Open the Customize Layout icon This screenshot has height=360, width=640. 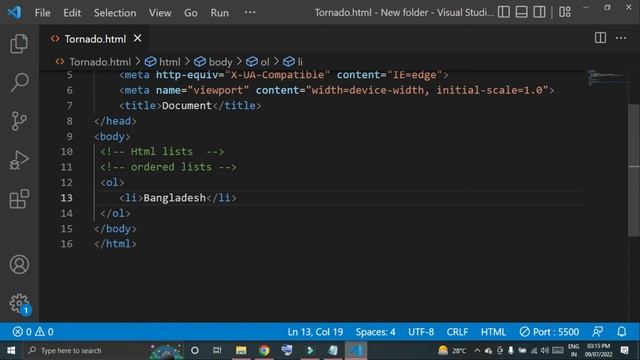click(565, 12)
